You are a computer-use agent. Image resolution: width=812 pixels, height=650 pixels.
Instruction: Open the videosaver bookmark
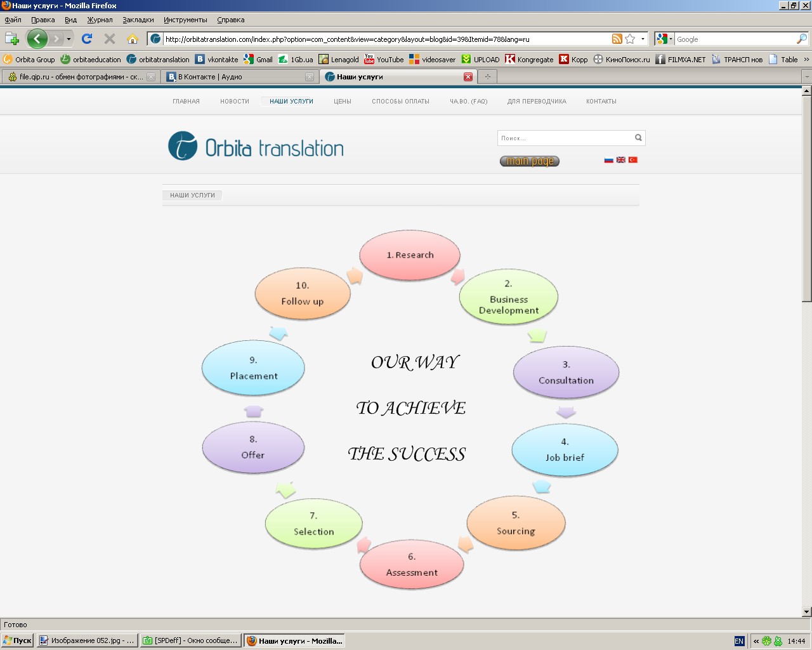[x=433, y=60]
